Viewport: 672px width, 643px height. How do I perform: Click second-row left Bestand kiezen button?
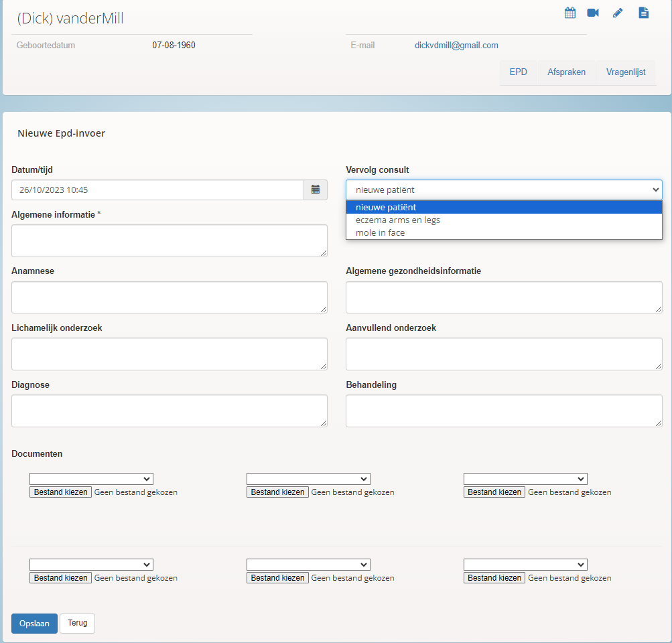(60, 578)
